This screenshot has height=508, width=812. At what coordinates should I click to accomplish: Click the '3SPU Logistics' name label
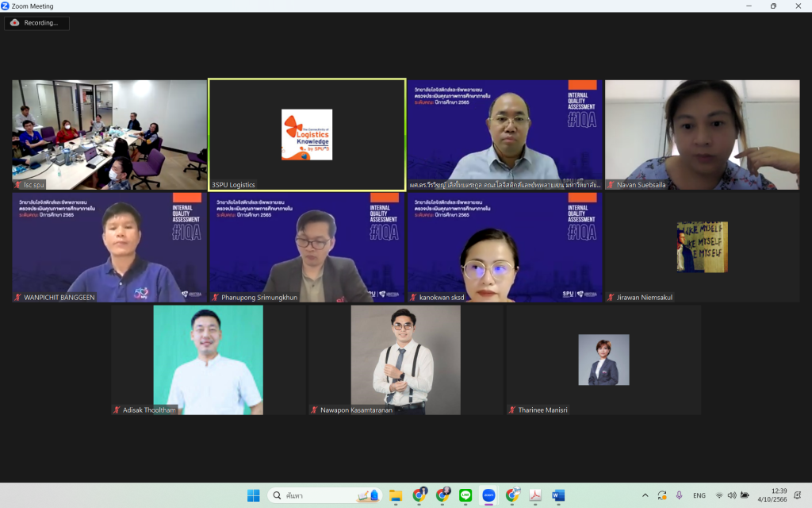click(233, 185)
